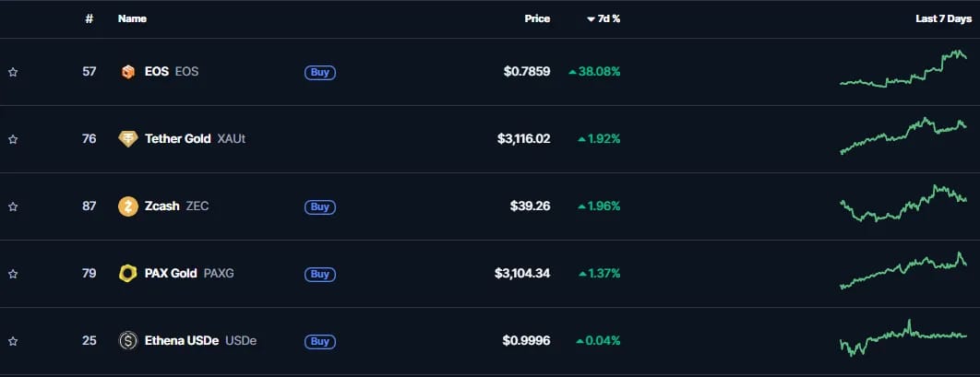The image size is (980, 377).
Task: Click Buy button for Zcash
Action: (x=320, y=206)
